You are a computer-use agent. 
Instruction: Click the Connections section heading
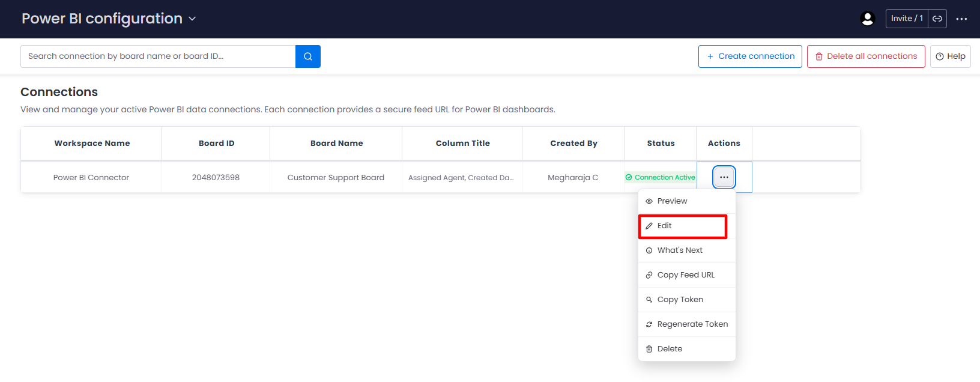coord(59,92)
